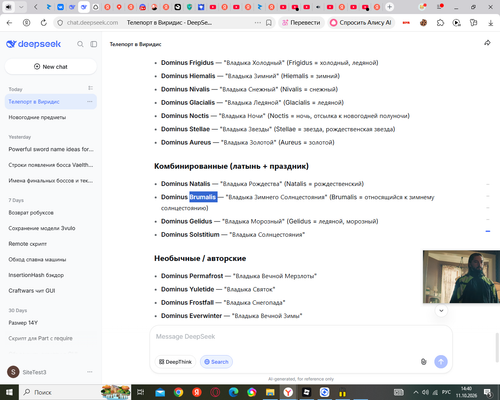Open the protection shield icon in address bar

tap(60, 23)
